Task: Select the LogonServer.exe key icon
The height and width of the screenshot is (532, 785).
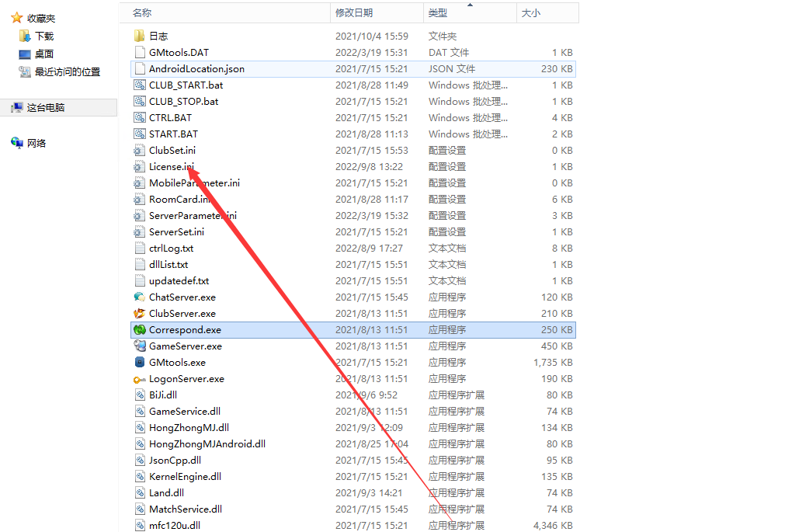Action: click(x=140, y=379)
